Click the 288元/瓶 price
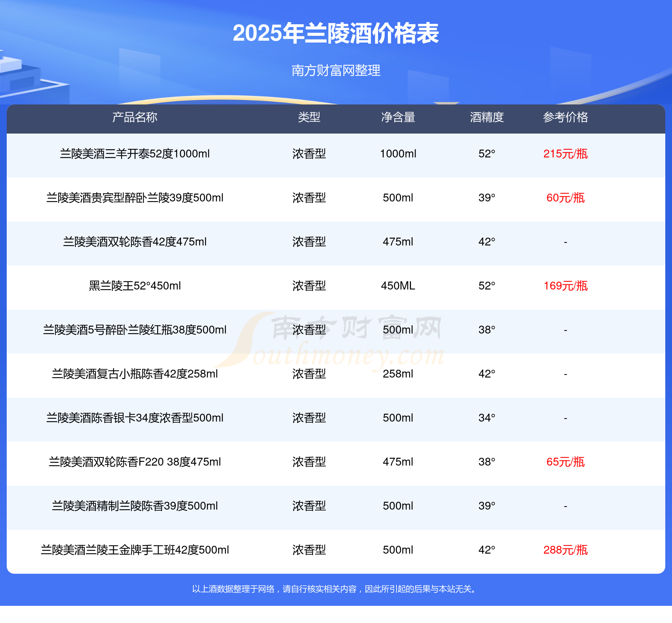 tap(565, 550)
